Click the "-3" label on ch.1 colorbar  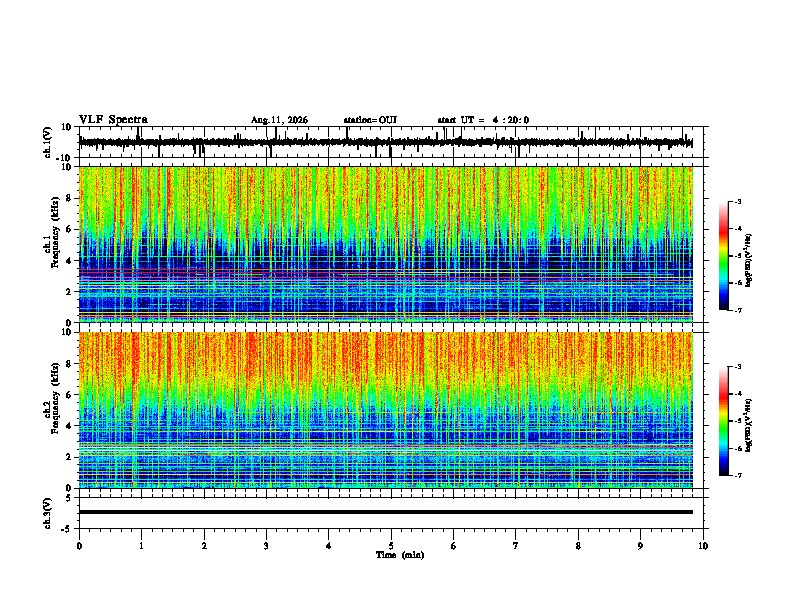coord(737,201)
